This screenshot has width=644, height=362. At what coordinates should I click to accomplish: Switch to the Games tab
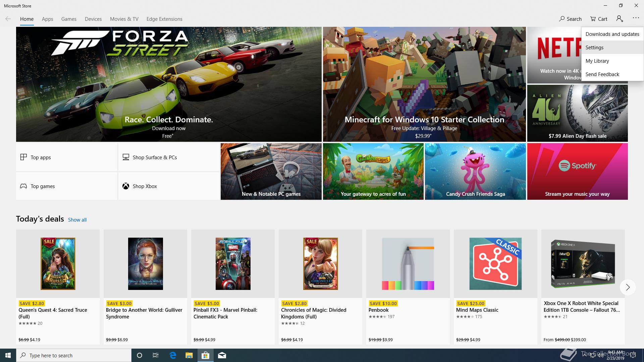click(69, 19)
